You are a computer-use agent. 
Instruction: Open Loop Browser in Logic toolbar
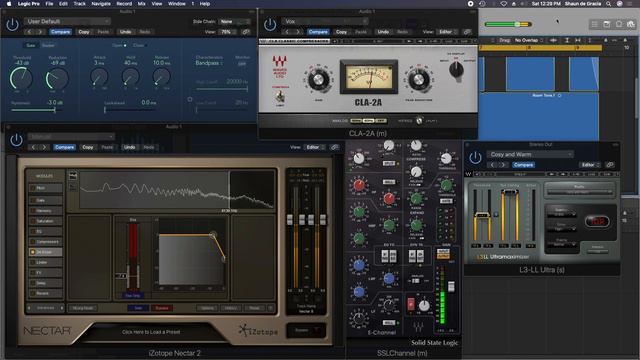point(619,24)
